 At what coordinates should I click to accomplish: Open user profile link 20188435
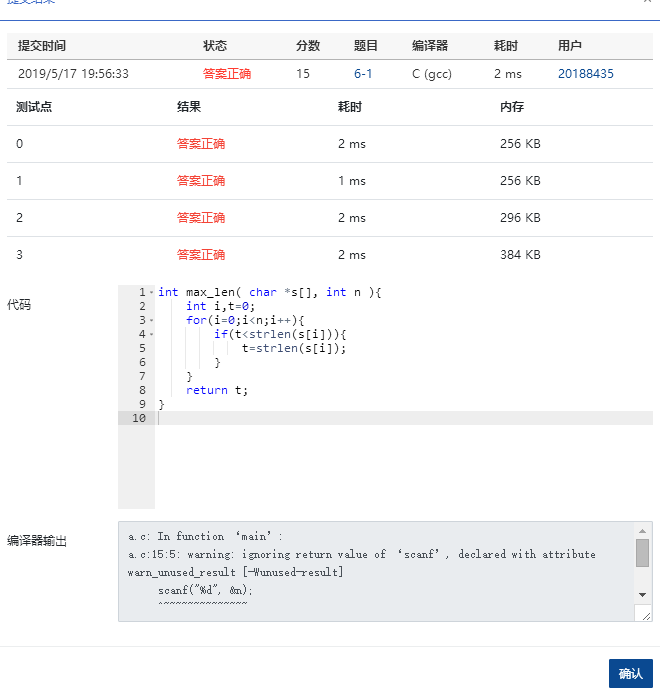click(x=585, y=74)
